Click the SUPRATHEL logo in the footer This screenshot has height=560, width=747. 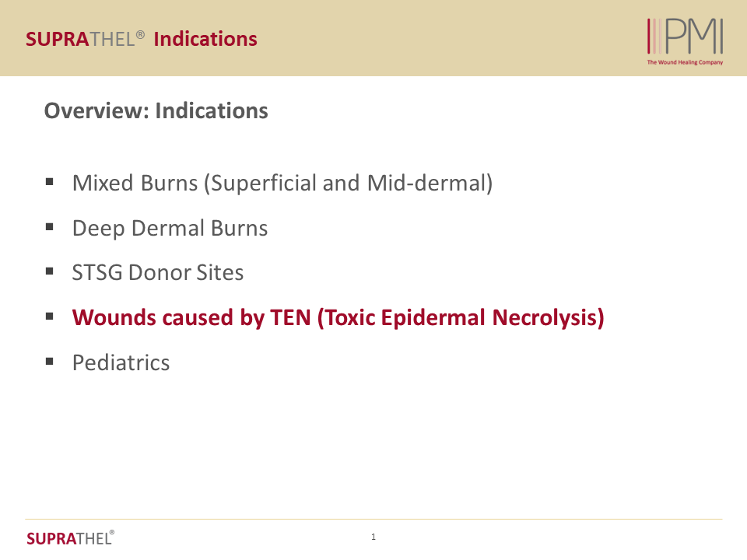tap(70, 537)
